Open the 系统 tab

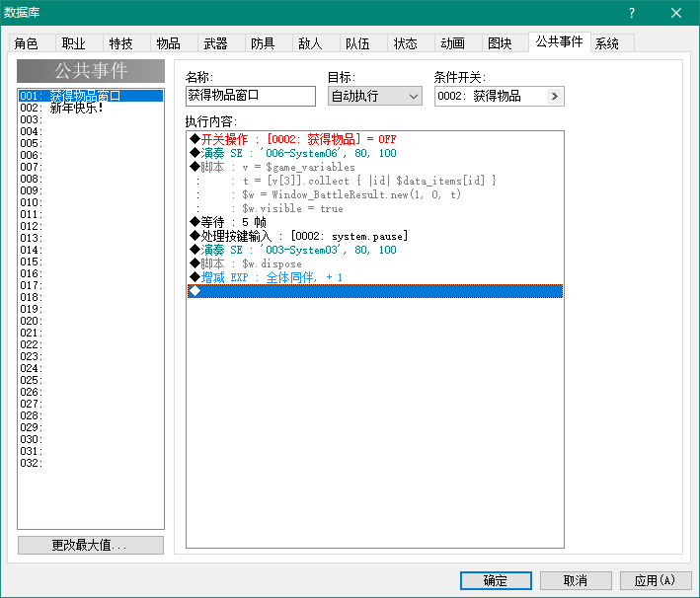click(x=612, y=43)
